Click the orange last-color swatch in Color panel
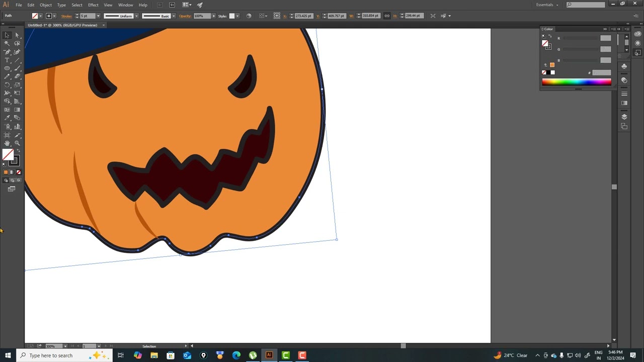The width and height of the screenshot is (644, 362). tap(552, 65)
